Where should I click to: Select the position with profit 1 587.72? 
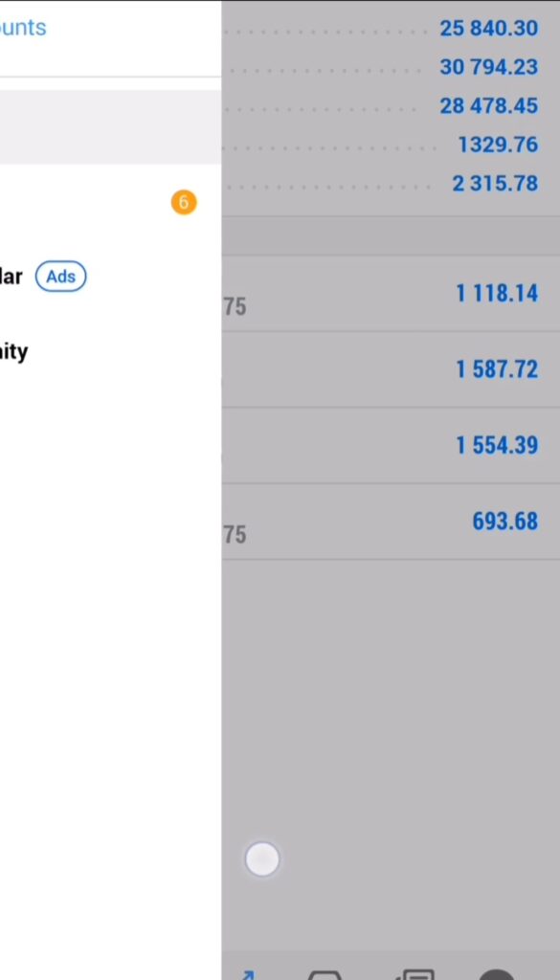point(391,369)
